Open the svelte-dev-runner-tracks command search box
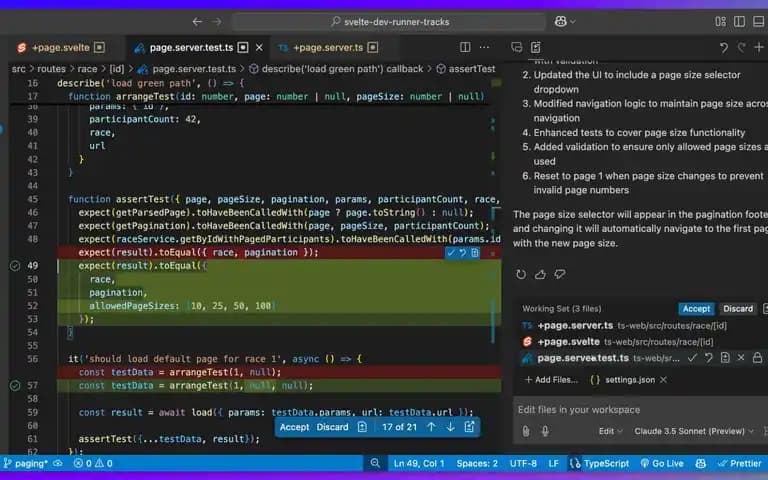The image size is (768, 480). click(389, 22)
